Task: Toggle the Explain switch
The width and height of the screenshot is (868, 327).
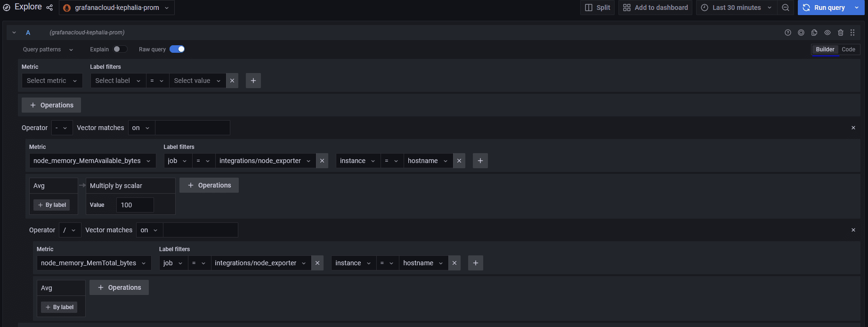Action: click(x=120, y=49)
